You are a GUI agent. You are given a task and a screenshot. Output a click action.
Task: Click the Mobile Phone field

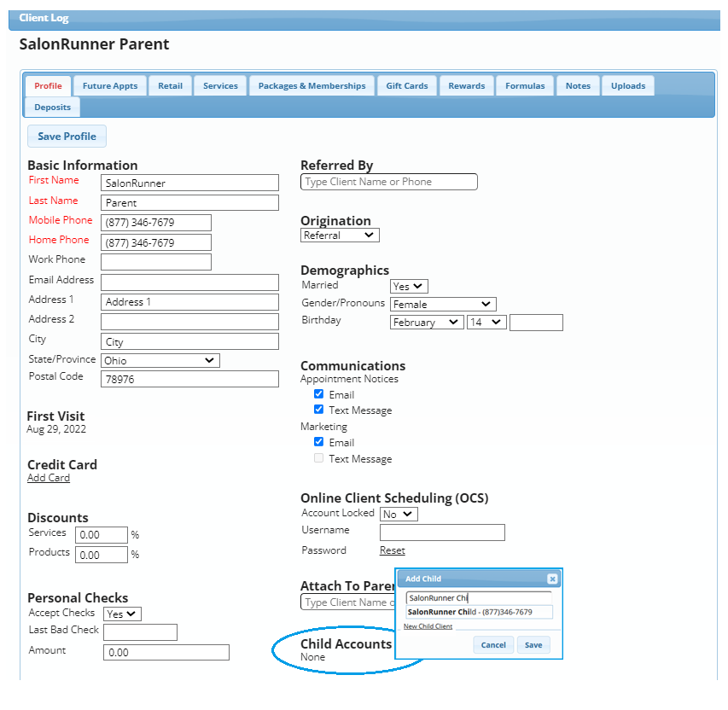tap(156, 223)
